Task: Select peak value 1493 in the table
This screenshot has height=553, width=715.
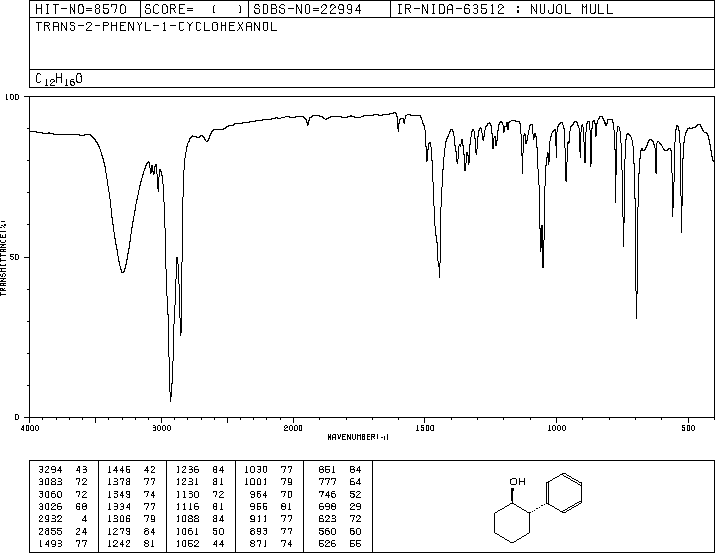Action: (50, 543)
